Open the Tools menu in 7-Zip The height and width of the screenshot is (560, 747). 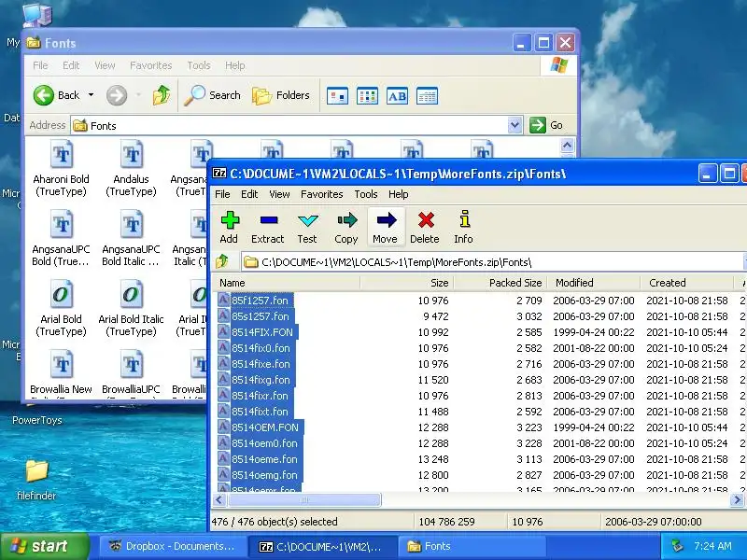click(366, 194)
